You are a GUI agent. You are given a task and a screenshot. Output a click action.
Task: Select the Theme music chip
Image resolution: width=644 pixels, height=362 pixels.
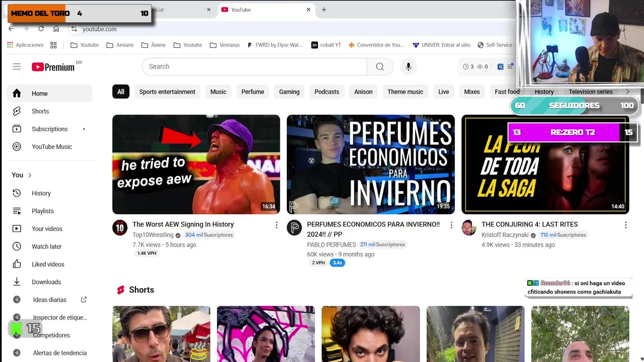[406, 92]
